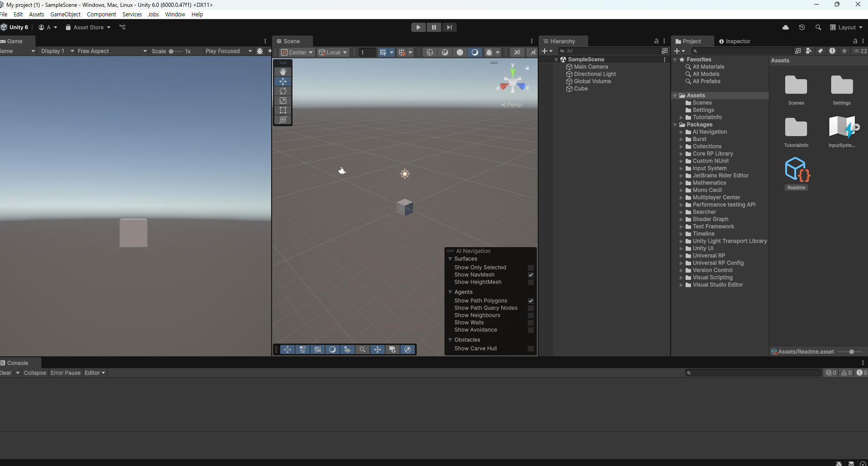Screen dimensions: 868x466
Task: Select the Move tool in scene toolbar
Action: 283,81
